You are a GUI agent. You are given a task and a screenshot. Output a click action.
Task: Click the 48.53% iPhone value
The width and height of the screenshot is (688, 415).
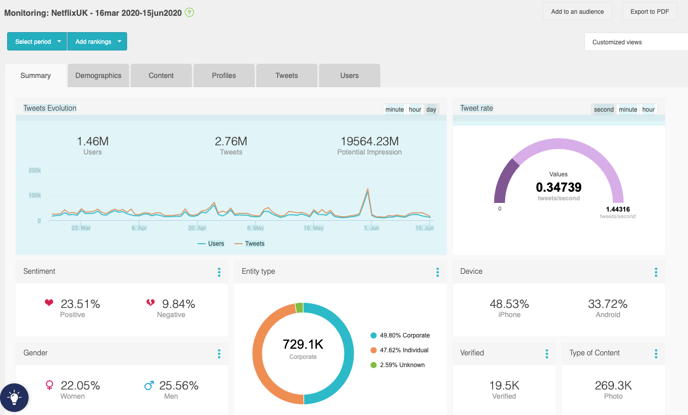pos(509,304)
